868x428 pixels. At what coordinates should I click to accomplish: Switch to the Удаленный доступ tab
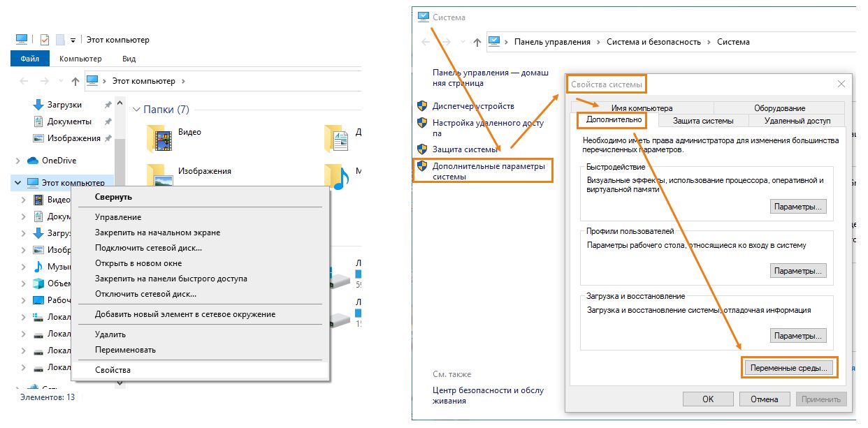click(797, 121)
